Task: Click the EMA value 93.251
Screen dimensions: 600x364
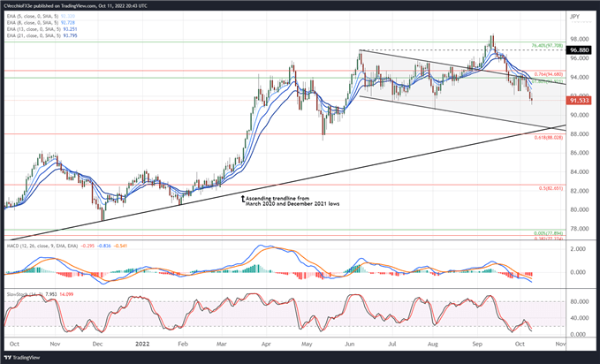Action: tap(71, 29)
